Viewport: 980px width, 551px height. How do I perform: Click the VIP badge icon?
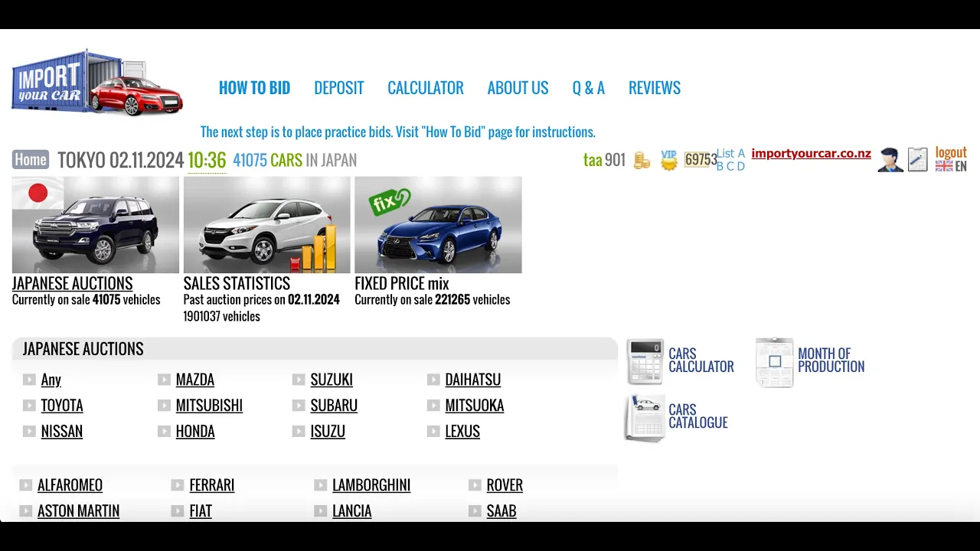(x=669, y=160)
